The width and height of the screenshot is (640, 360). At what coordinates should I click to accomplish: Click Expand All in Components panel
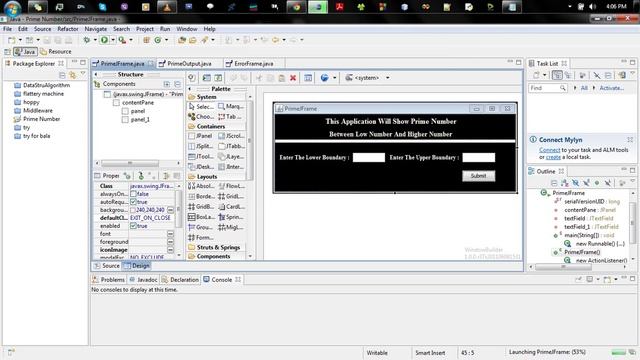[x=167, y=84]
